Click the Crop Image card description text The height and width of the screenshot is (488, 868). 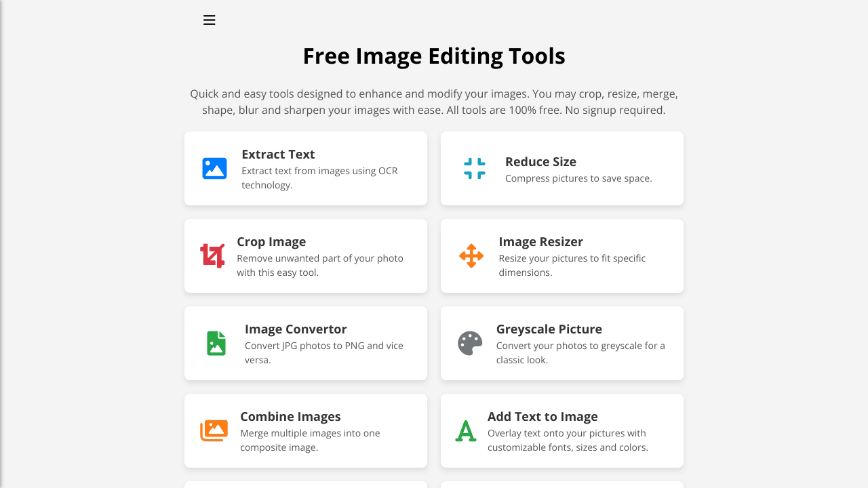319,265
